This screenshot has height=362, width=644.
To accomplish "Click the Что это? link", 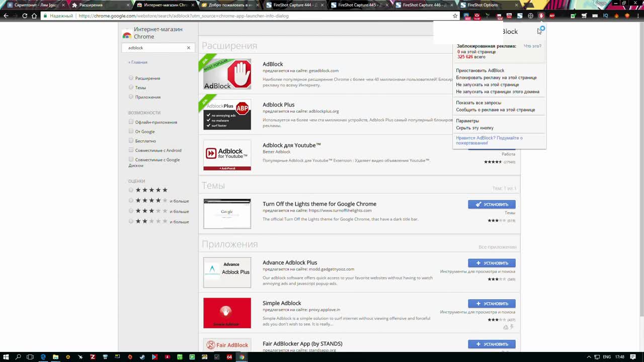I will (x=532, y=46).
